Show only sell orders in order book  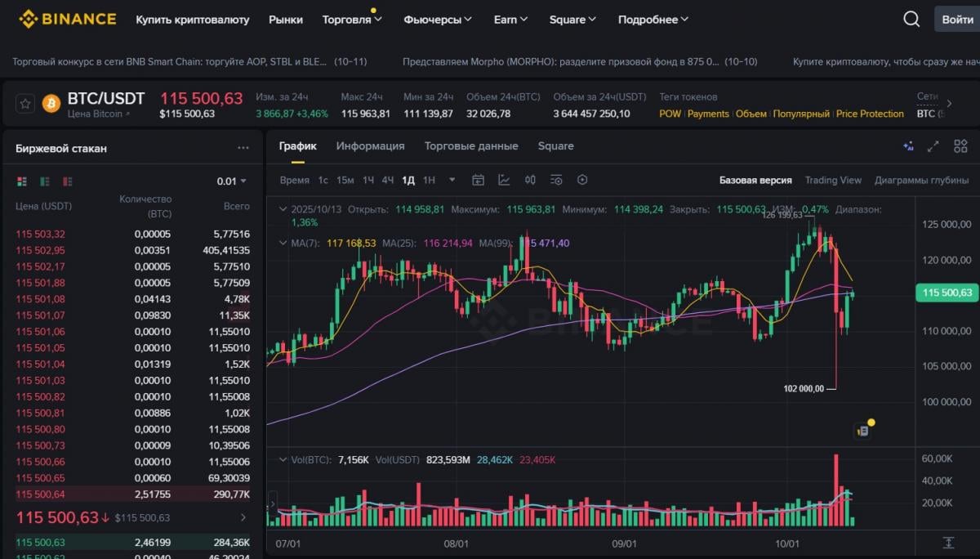pyautogui.click(x=68, y=181)
